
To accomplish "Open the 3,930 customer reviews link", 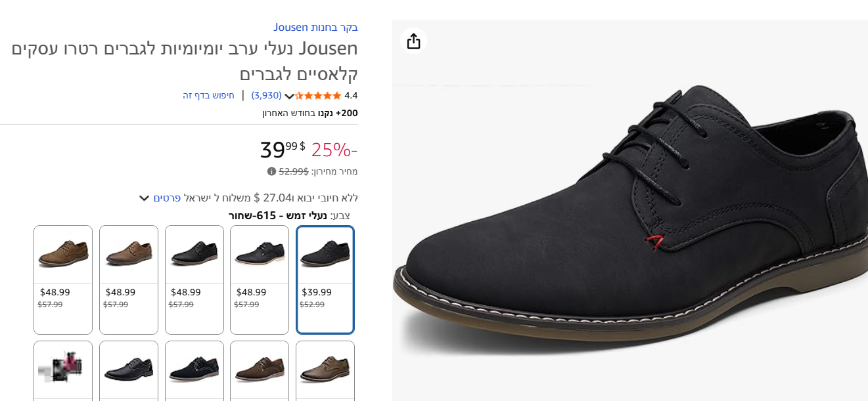I will click(267, 96).
